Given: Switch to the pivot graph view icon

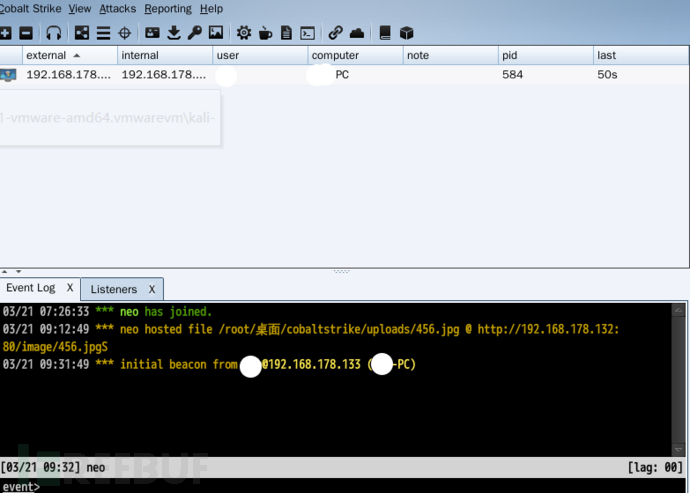Looking at the screenshot, I should pos(82,33).
